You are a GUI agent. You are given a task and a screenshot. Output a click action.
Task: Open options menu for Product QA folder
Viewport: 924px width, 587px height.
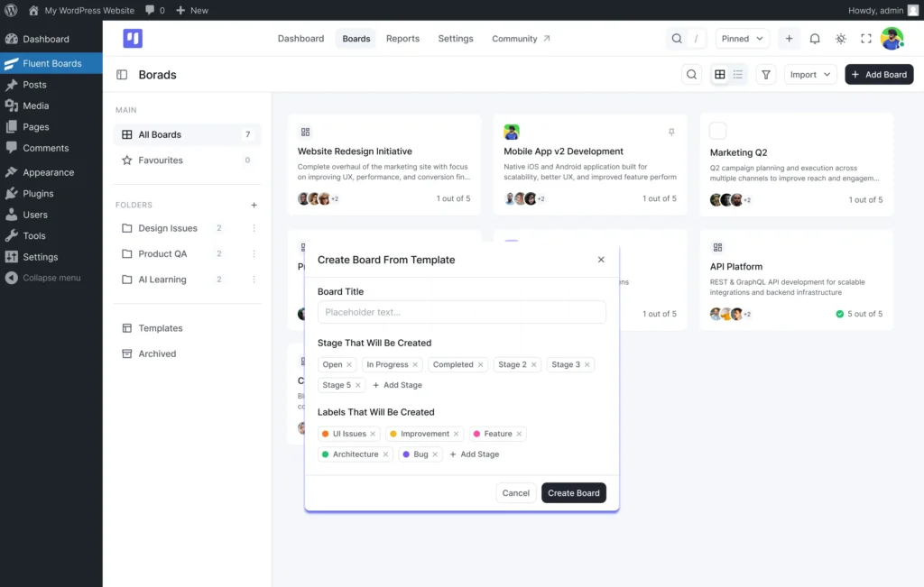coord(254,253)
